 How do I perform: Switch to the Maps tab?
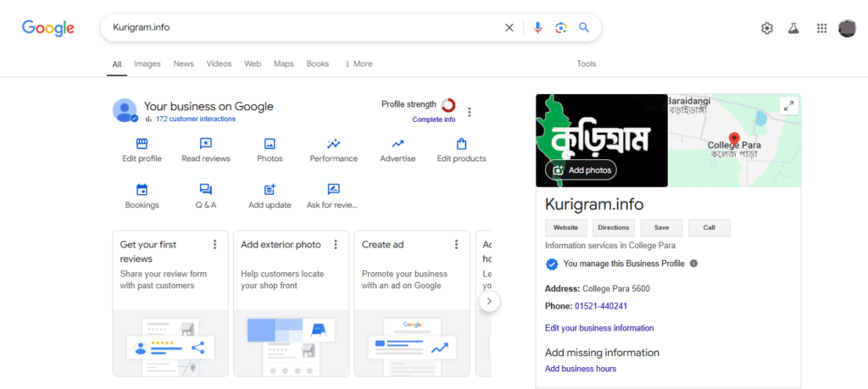click(x=283, y=64)
